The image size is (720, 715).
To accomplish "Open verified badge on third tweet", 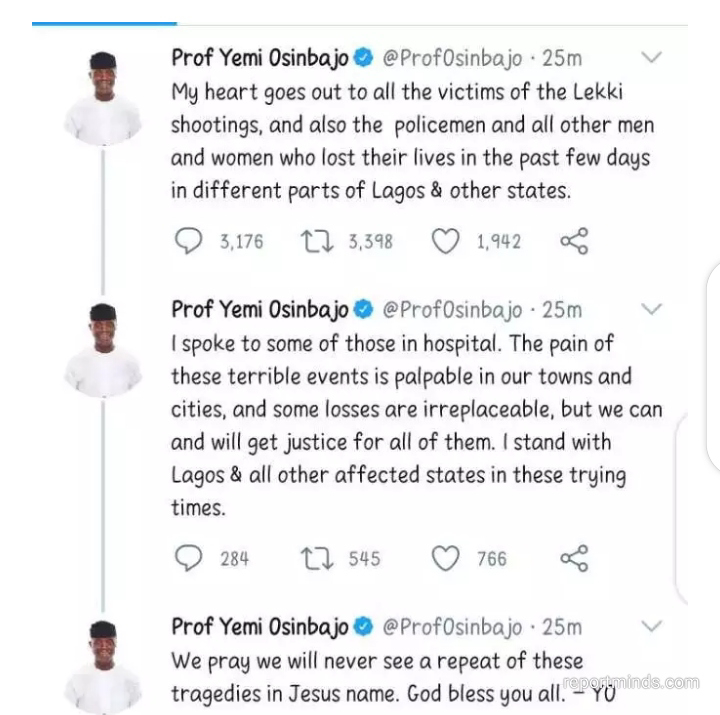I will tap(365, 627).
